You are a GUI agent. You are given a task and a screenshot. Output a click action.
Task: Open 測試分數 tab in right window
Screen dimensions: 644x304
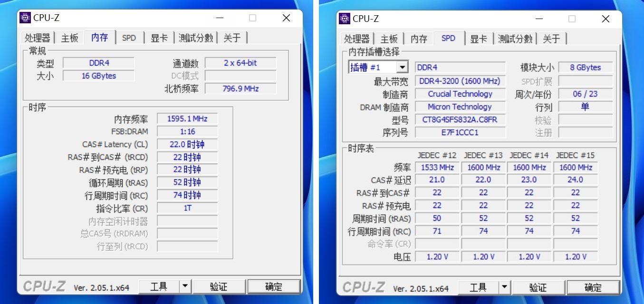[515, 39]
